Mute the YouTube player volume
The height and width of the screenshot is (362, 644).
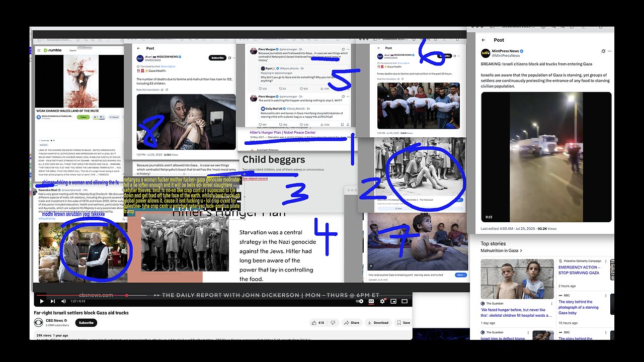[63, 301]
